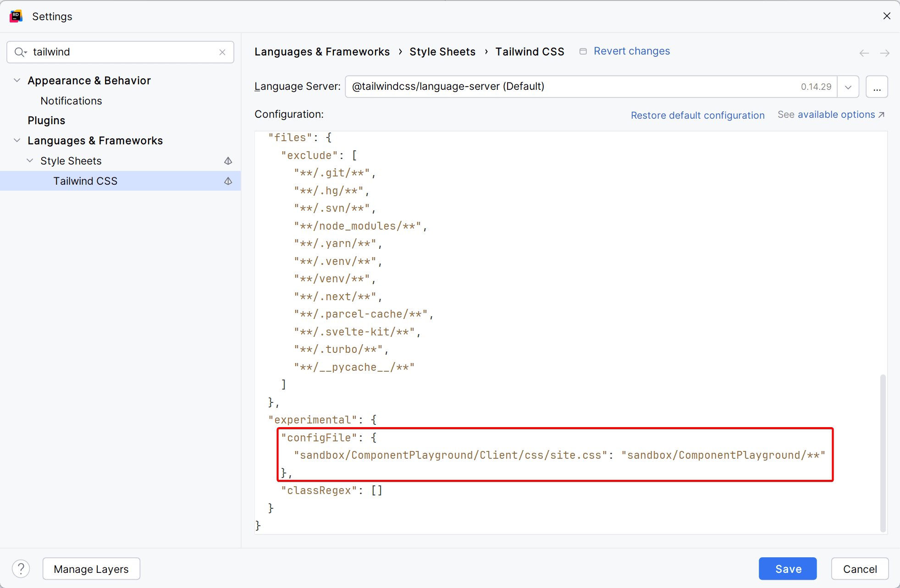Navigate forward with the right arrow

[x=884, y=53]
